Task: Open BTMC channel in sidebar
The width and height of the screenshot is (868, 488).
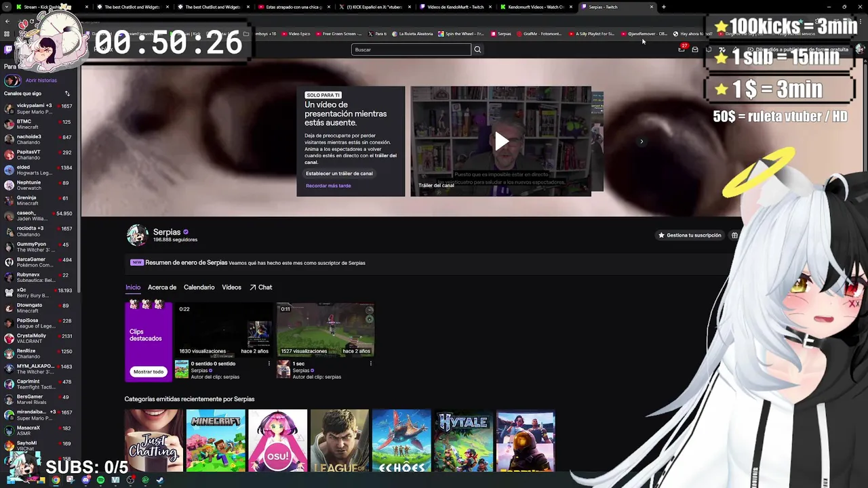Action: coord(39,124)
